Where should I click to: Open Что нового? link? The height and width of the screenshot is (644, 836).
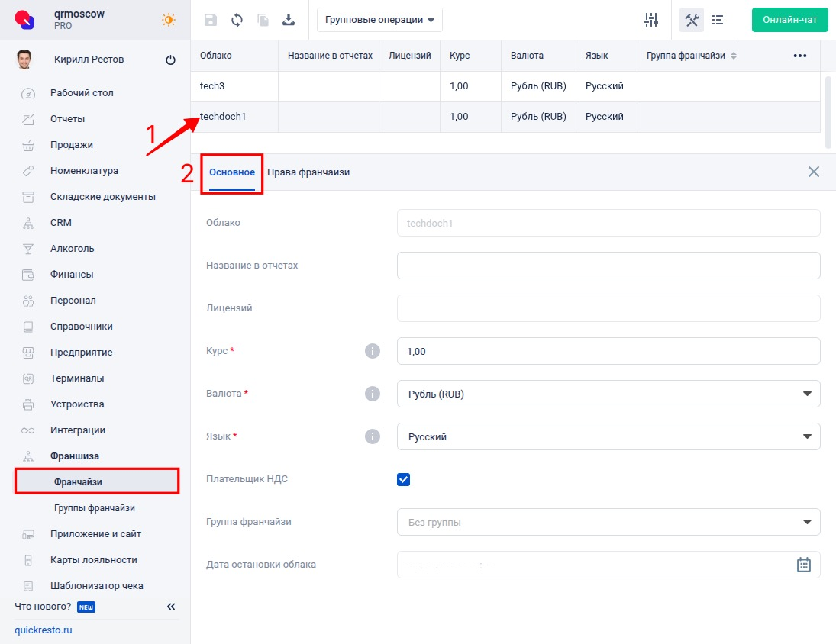click(x=43, y=606)
